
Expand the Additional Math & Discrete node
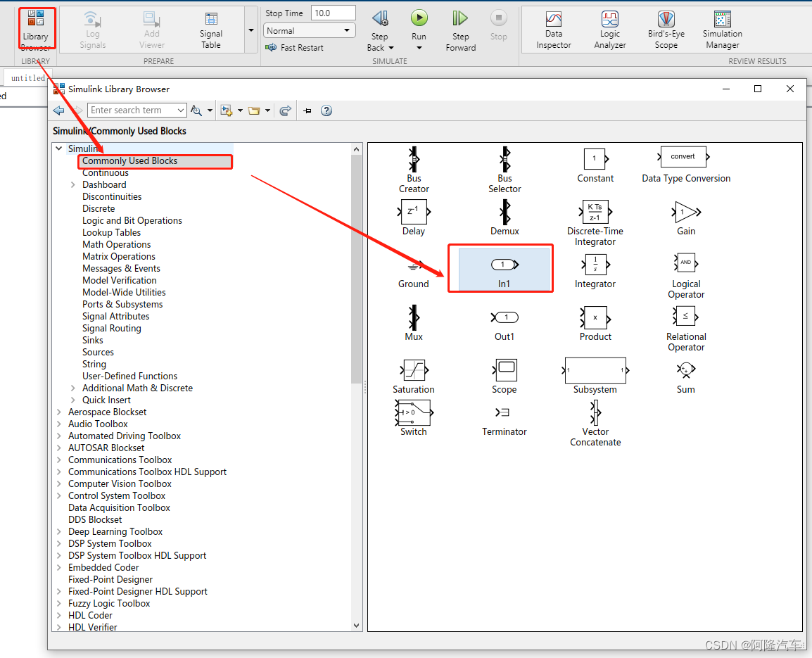(x=72, y=388)
